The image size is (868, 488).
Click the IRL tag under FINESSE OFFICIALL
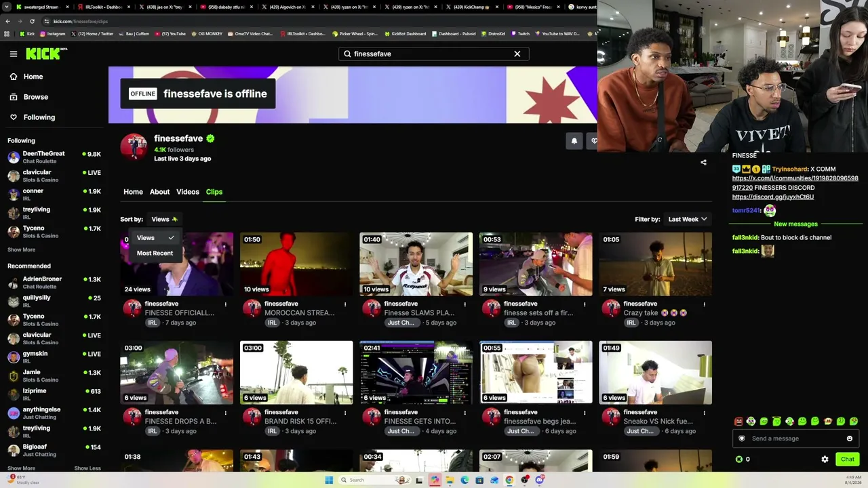(153, 323)
